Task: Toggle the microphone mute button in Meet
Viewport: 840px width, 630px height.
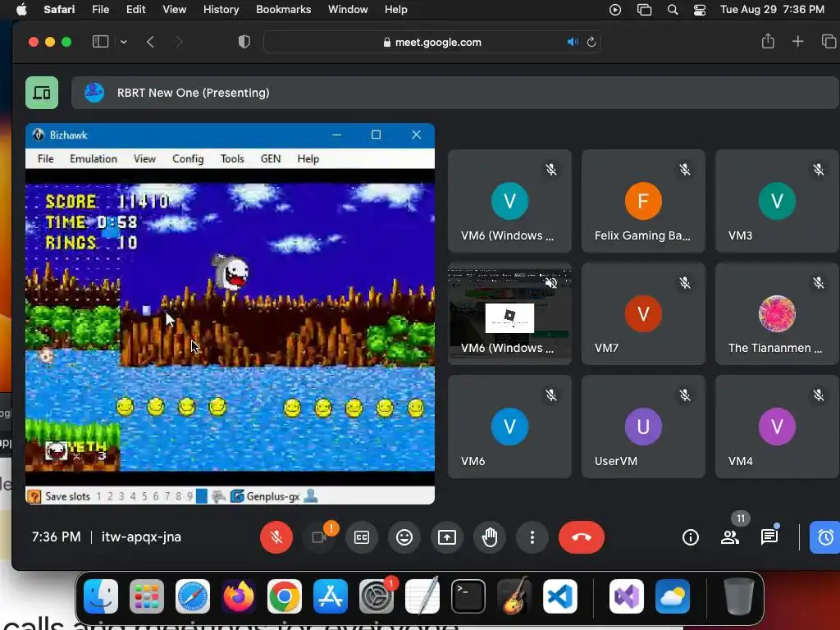Action: pyautogui.click(x=276, y=536)
